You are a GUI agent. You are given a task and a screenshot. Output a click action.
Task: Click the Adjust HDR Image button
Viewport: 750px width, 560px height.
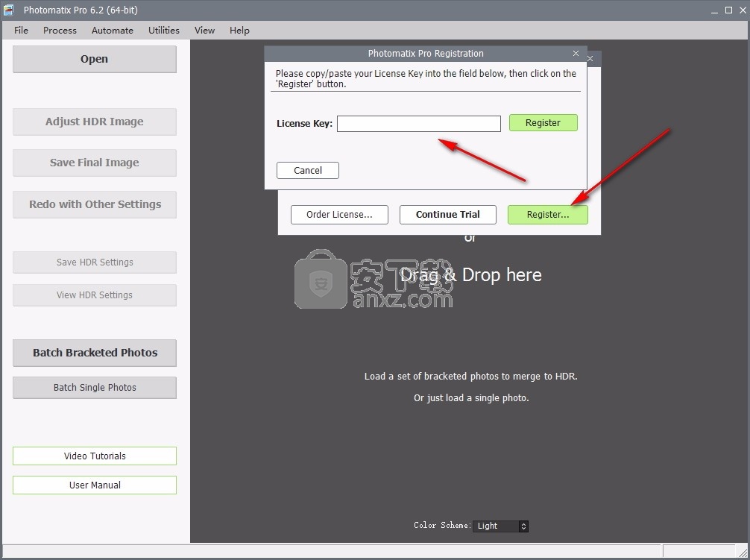94,122
